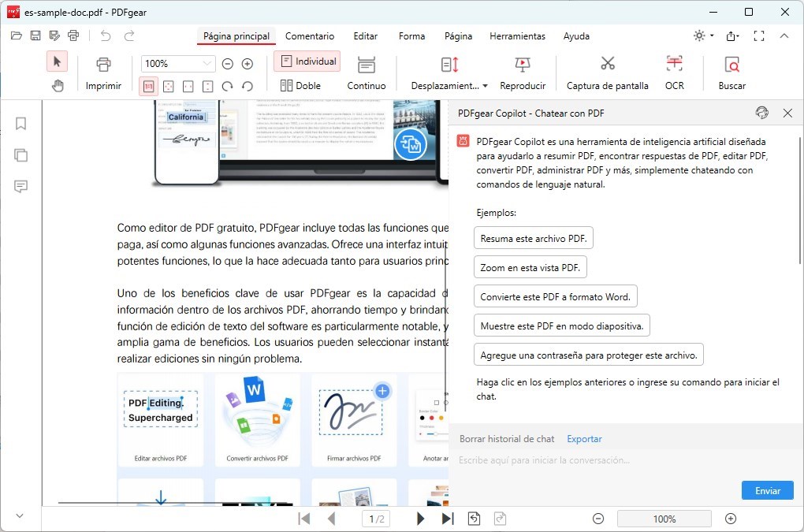Go to the first page
The image size is (804, 532).
tap(304, 519)
